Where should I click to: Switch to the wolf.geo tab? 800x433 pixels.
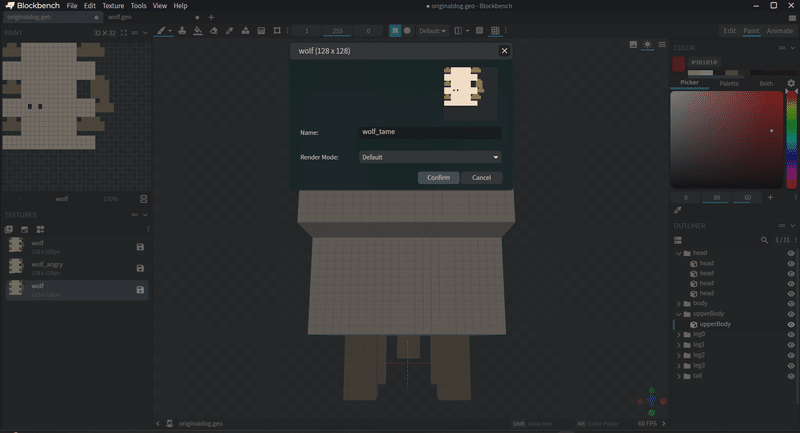152,17
